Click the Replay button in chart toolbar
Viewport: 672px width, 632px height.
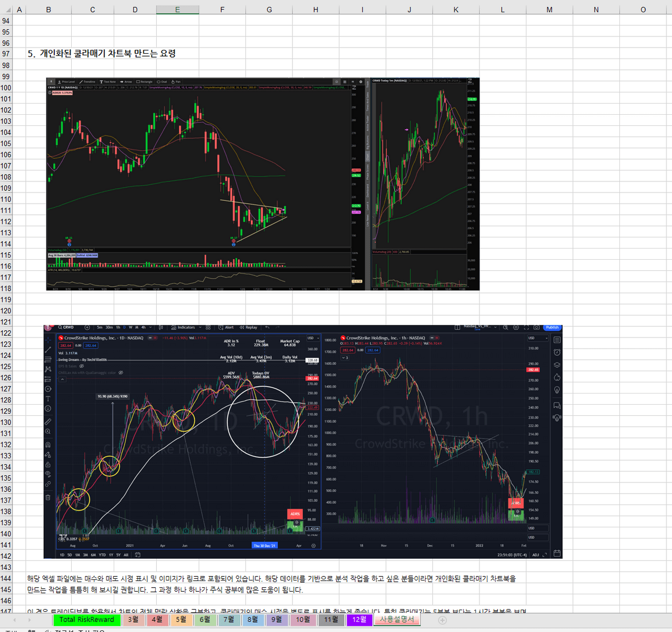coord(249,327)
